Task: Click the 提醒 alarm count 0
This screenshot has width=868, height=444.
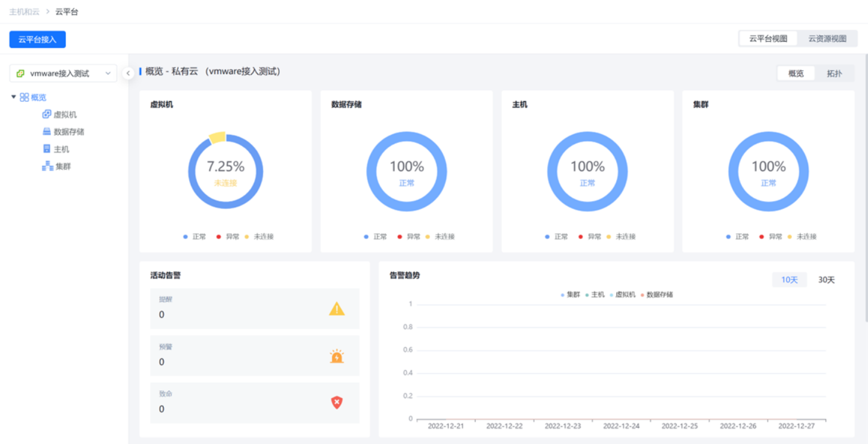Action: pyautogui.click(x=162, y=315)
